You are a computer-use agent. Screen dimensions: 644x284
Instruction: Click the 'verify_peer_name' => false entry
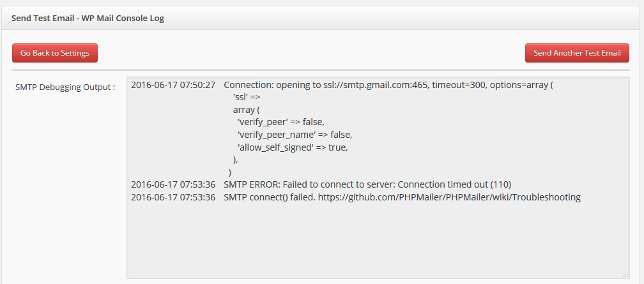[x=295, y=135]
